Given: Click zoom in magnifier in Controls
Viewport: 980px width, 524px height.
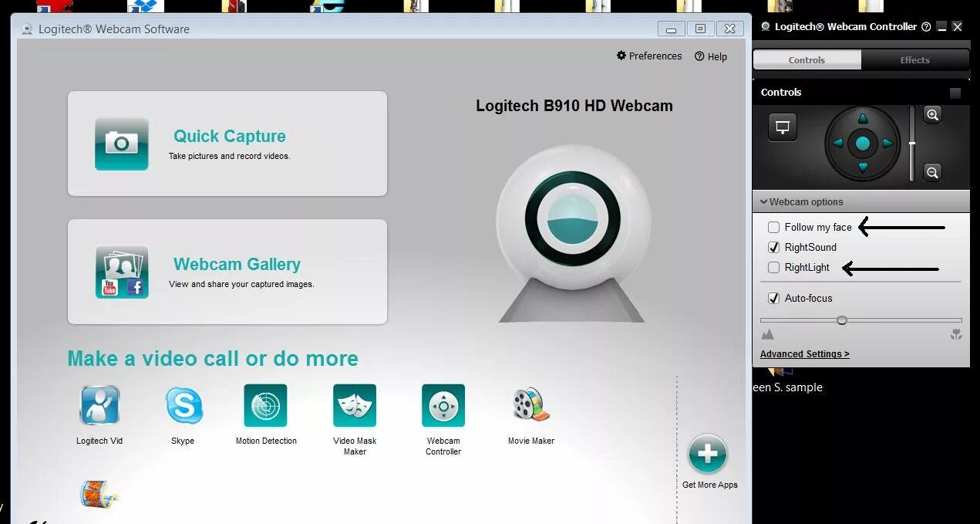Looking at the screenshot, I should click(x=932, y=115).
